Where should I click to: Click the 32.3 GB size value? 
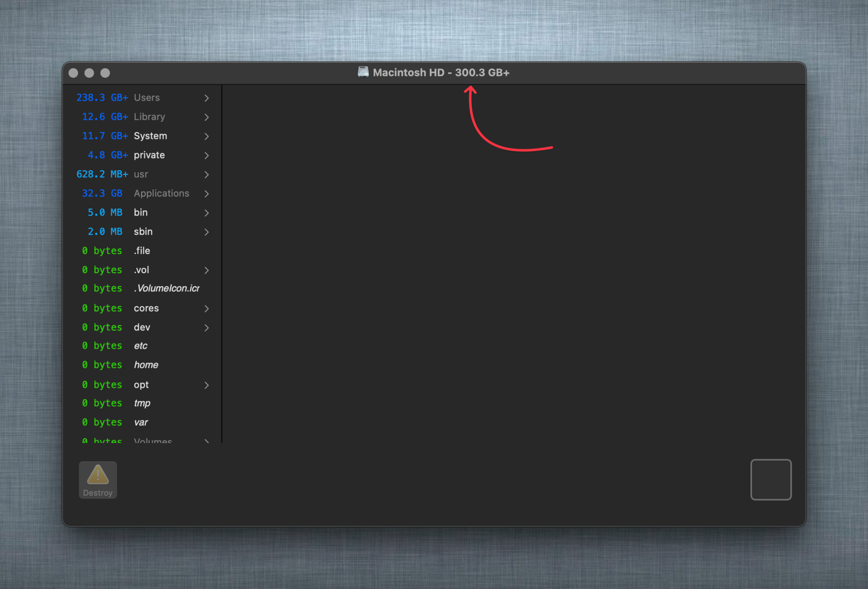[x=102, y=193]
